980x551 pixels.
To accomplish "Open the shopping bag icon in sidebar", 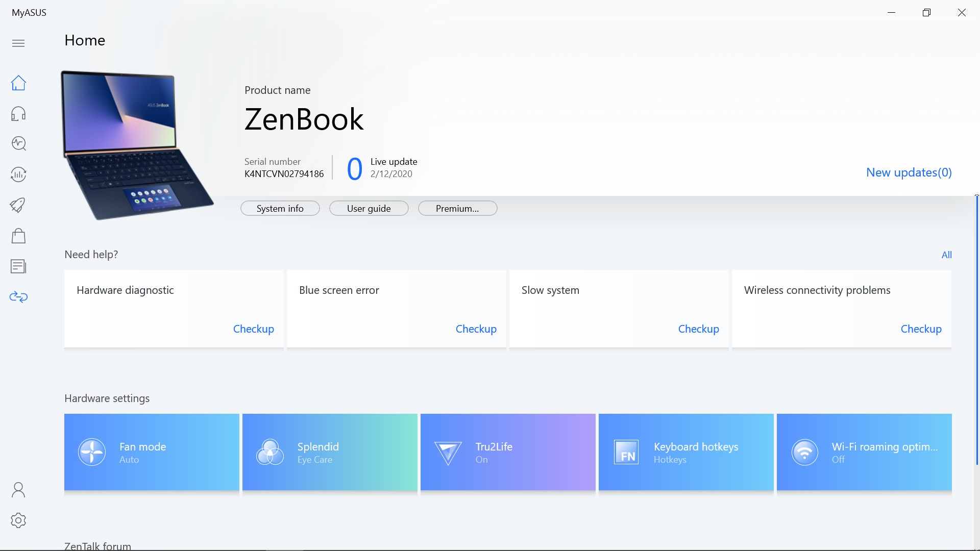I will (x=18, y=236).
